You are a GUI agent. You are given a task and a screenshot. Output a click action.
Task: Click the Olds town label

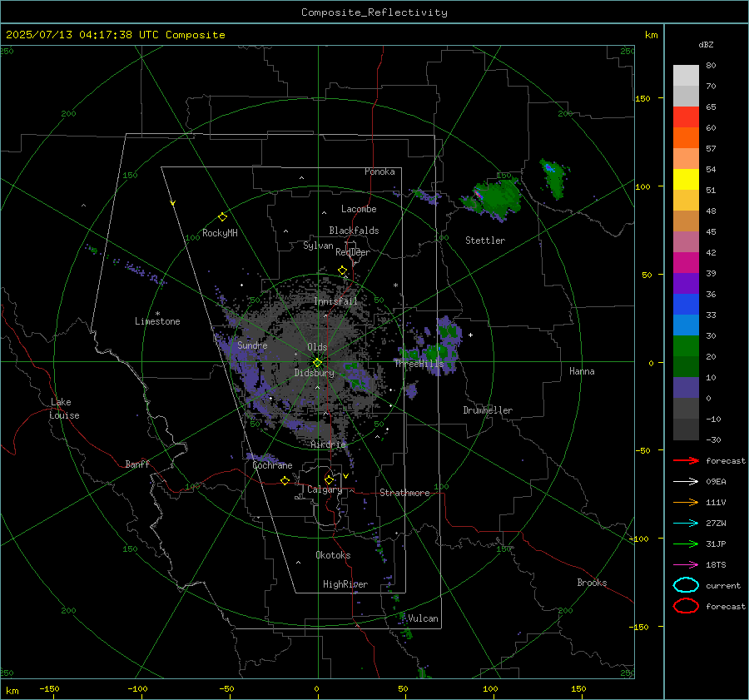(x=317, y=347)
